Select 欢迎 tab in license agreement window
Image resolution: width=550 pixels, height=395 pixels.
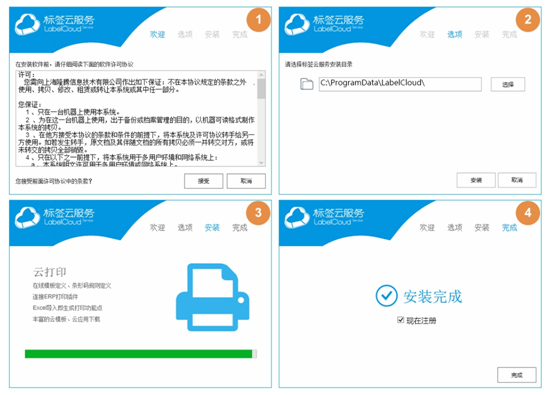click(157, 34)
